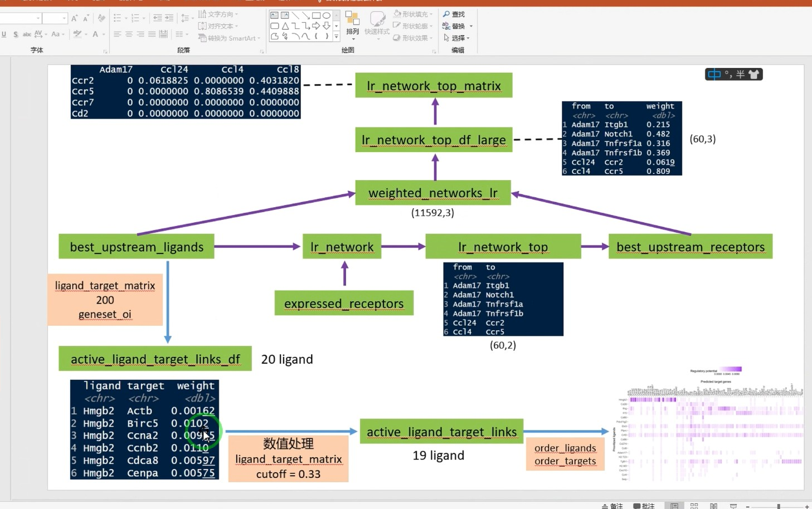Select the elbow arrow connector shape
The image size is (812, 509).
(x=306, y=26)
